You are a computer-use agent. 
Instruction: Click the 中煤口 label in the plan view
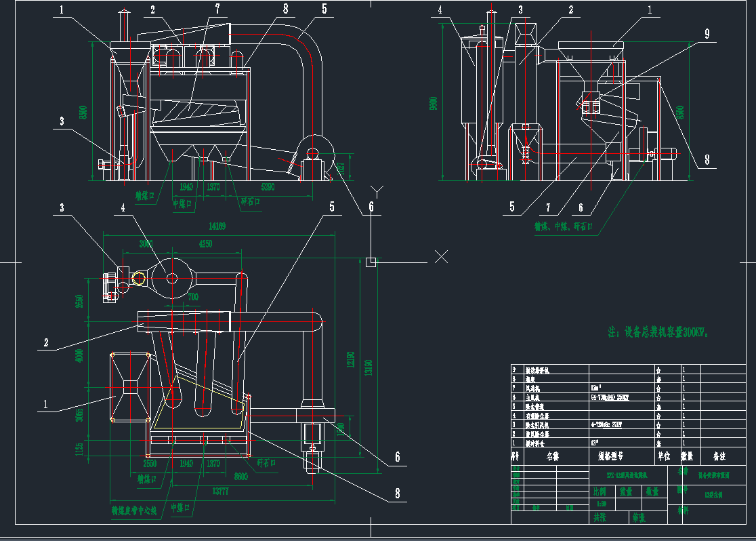click(181, 506)
